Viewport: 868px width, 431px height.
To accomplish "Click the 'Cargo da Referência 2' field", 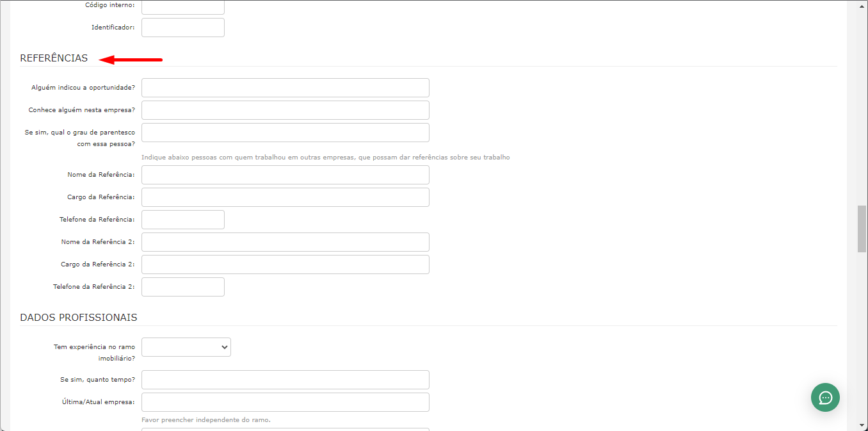I will [285, 264].
